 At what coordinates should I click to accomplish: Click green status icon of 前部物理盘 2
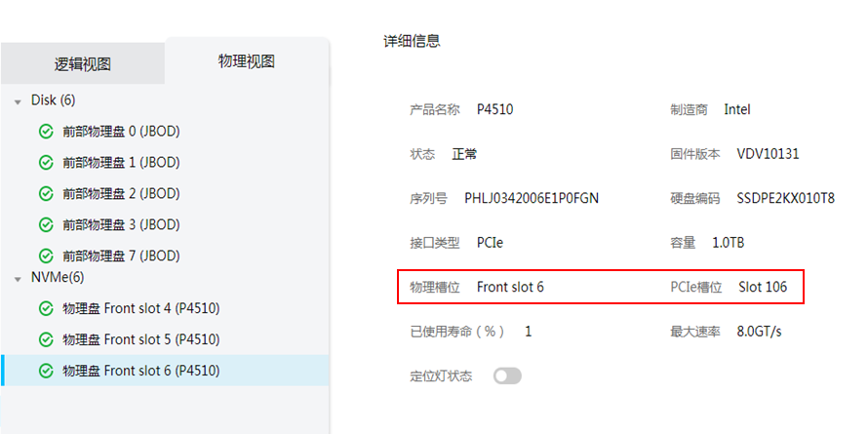click(46, 194)
